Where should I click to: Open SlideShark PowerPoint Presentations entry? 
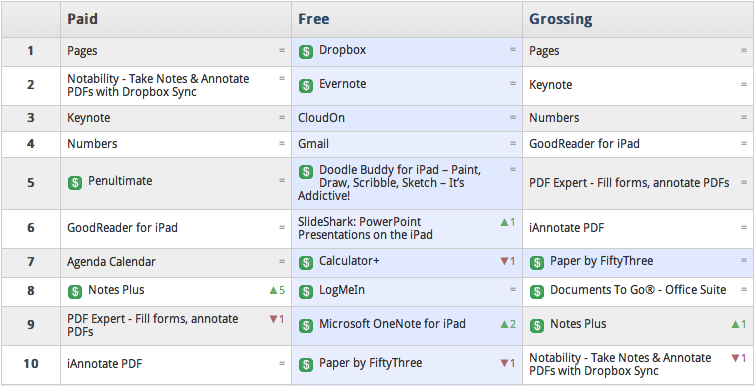365,228
